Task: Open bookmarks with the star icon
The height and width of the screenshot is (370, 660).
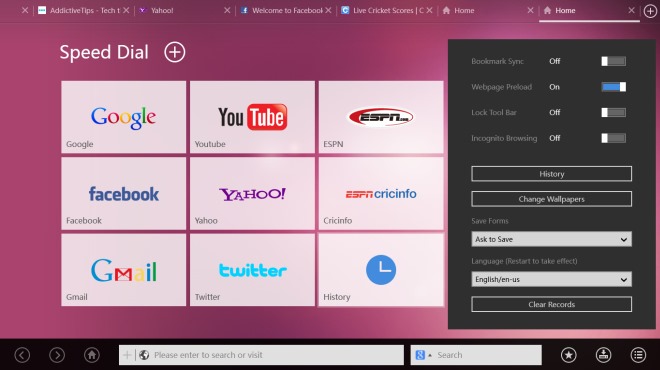Action: pyautogui.click(x=569, y=355)
